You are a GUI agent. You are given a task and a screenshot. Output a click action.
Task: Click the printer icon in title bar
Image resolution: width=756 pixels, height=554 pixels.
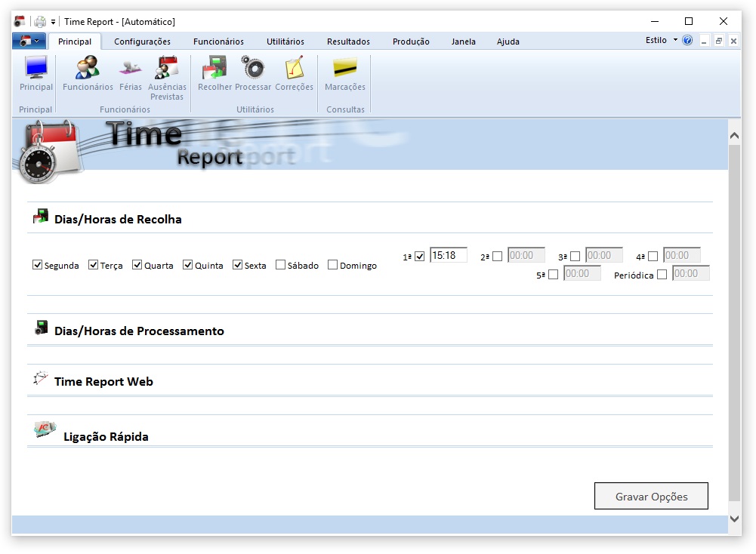[x=40, y=22]
